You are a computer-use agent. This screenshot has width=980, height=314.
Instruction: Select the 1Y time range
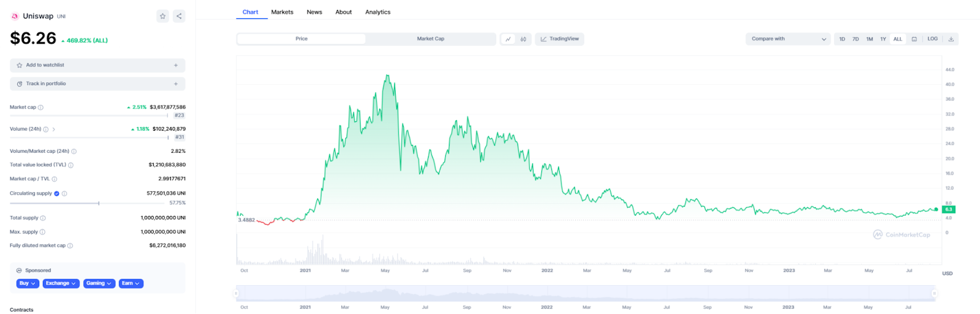point(883,39)
